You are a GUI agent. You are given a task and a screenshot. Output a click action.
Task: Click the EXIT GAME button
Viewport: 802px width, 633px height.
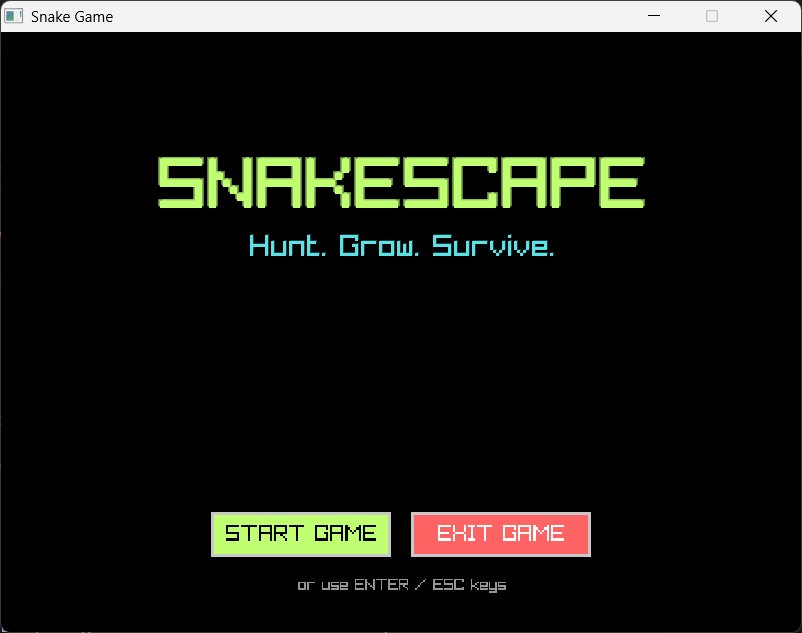tap(500, 534)
